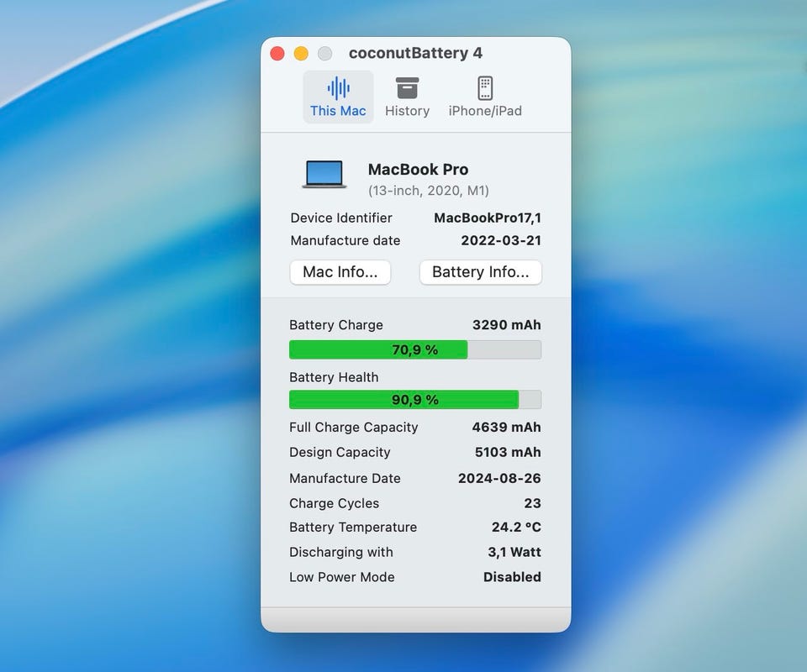
Task: Click the (13-inch, 2020, M1) subtitle
Action: point(428,191)
